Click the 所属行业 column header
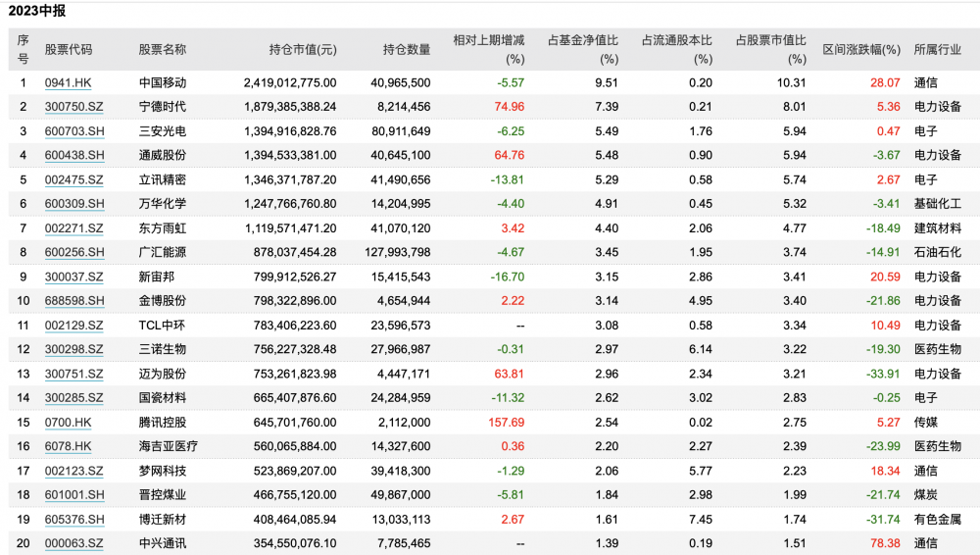 point(938,49)
